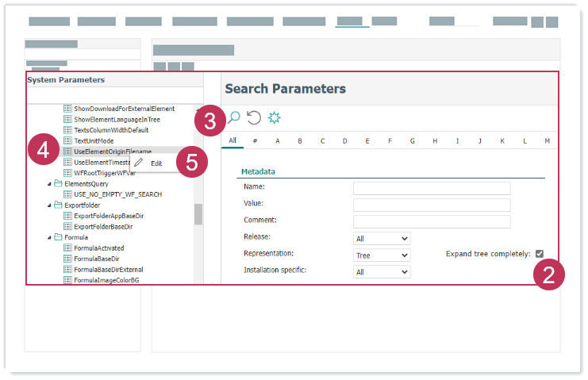Click the Name input field
This screenshot has width=588, height=380.
point(432,188)
